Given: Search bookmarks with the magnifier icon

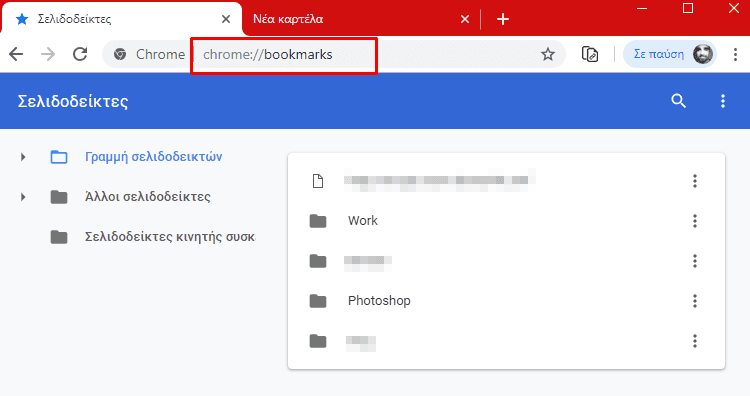Looking at the screenshot, I should click(678, 101).
